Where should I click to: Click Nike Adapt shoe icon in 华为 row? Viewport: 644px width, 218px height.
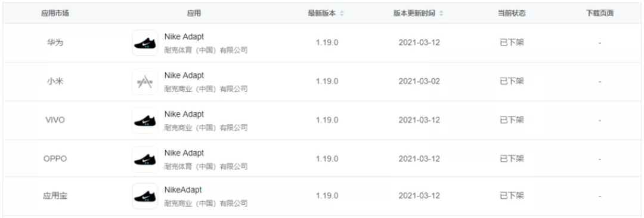[145, 43]
